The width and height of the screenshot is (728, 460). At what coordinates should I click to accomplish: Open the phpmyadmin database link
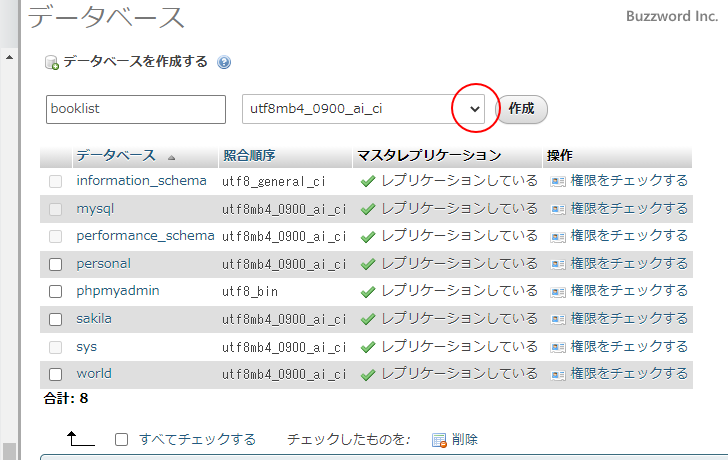[x=118, y=291]
